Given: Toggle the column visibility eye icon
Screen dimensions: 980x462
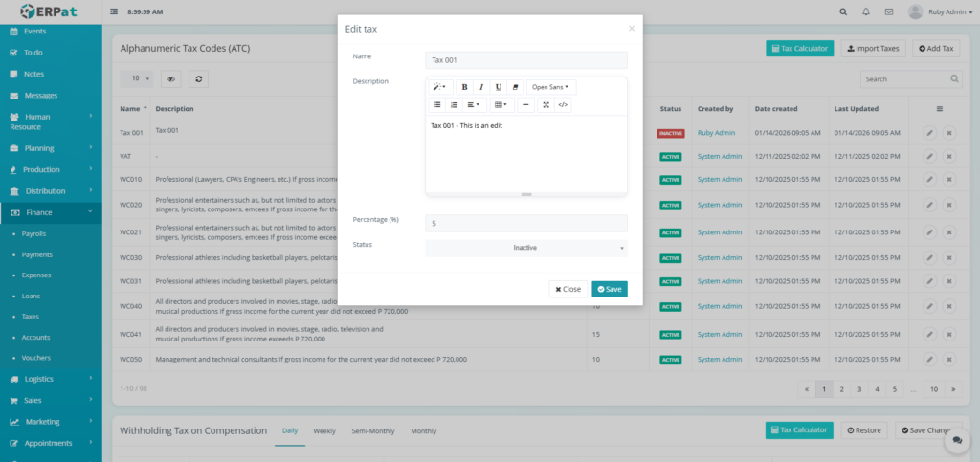Looking at the screenshot, I should tap(170, 78).
